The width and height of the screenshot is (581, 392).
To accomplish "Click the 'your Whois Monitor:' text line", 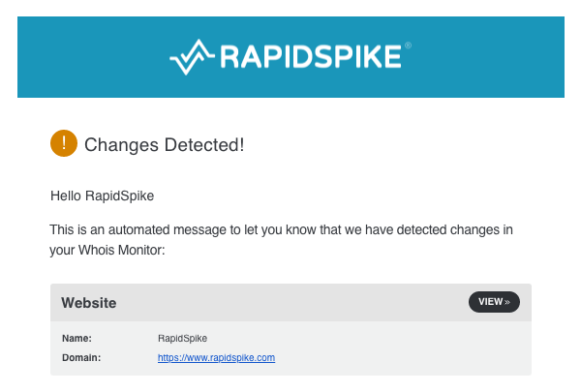I will pos(107,250).
